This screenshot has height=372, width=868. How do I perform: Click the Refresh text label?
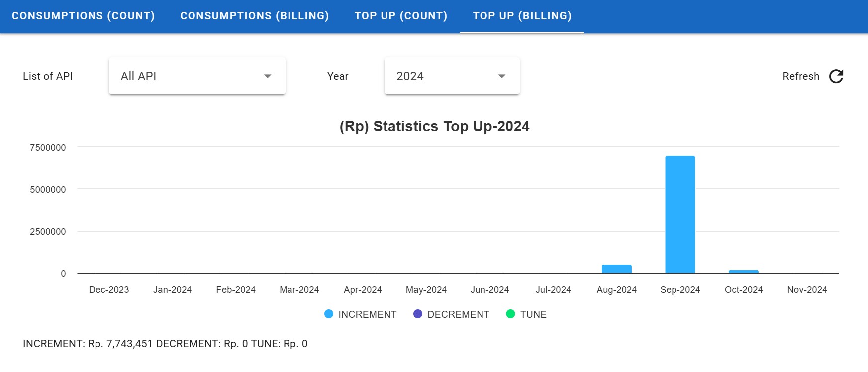click(800, 76)
